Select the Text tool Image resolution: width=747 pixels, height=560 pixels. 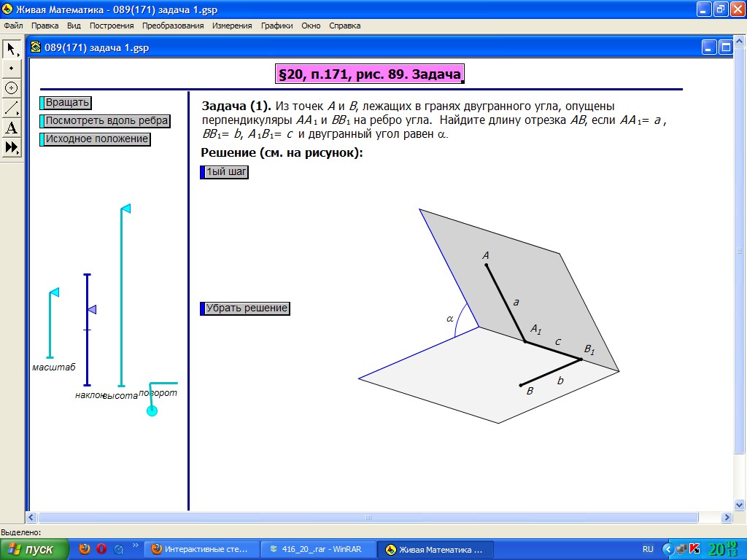click(12, 128)
